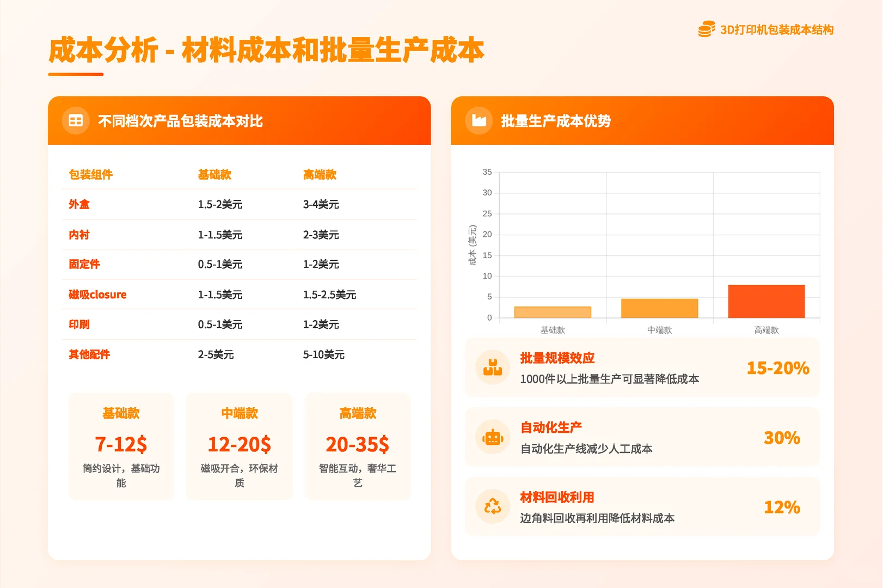Click the 磁吸closure row label
The image size is (883, 588).
point(97,295)
